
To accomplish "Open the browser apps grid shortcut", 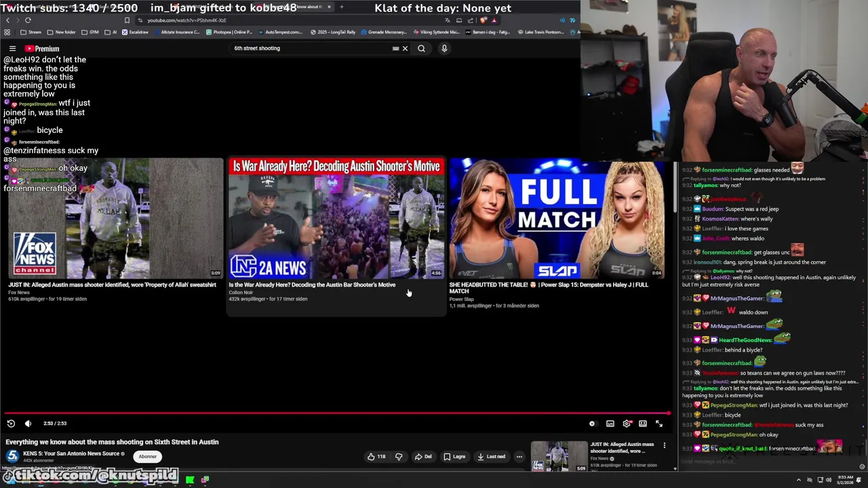I will tap(7, 32).
